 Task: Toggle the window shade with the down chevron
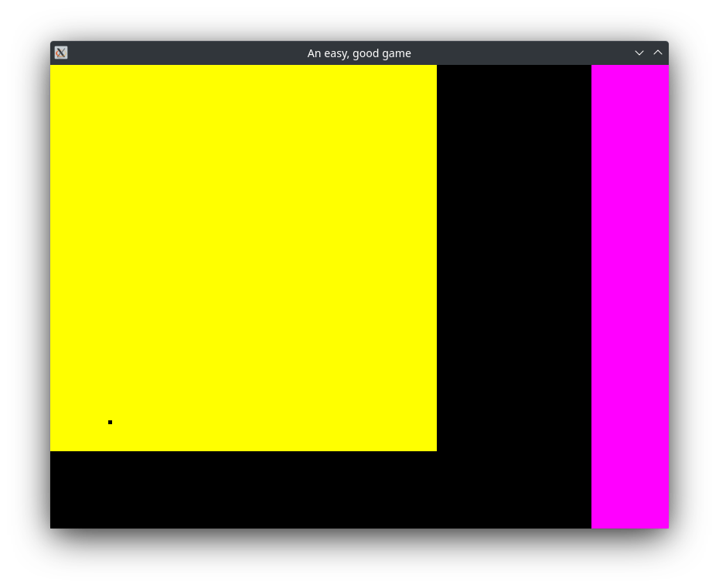click(639, 53)
